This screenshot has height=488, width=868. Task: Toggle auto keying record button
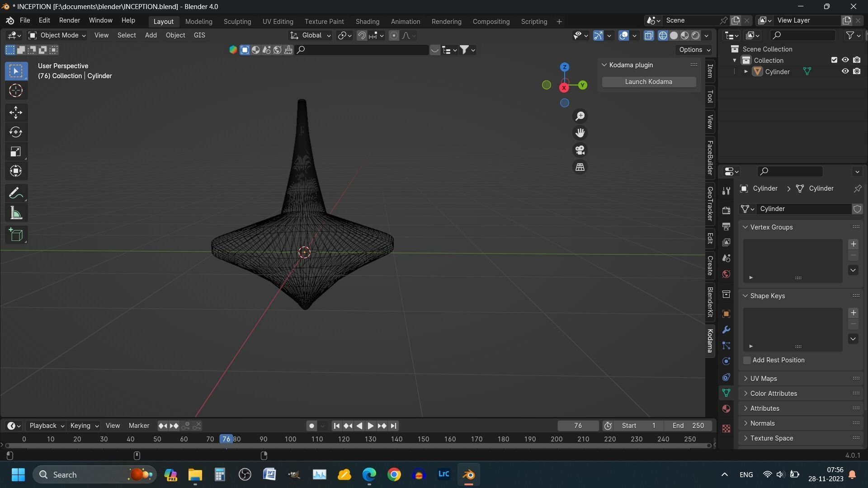[311, 426]
